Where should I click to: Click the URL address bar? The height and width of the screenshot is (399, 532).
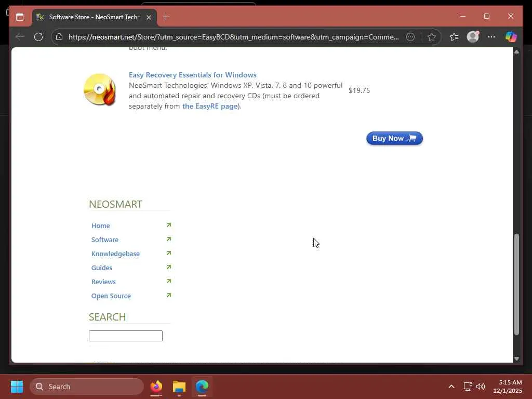tap(233, 37)
